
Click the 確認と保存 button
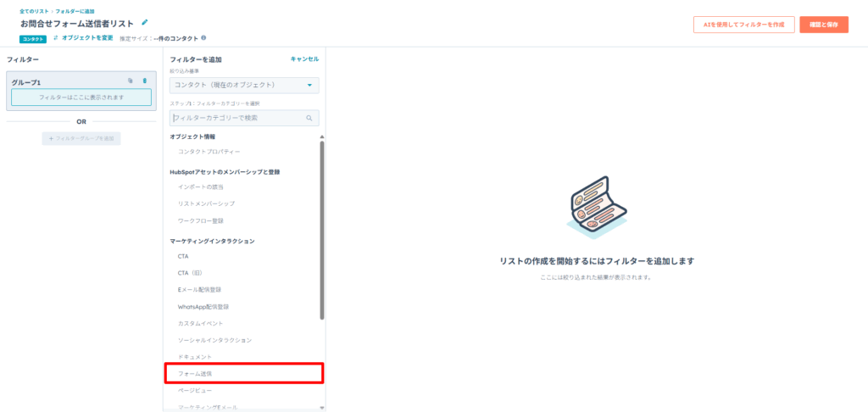(x=824, y=25)
